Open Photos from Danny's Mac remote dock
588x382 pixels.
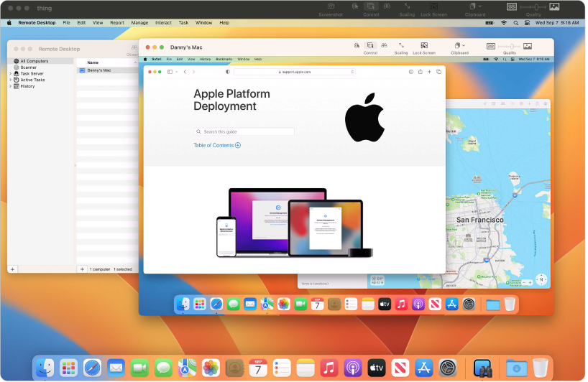(x=284, y=304)
